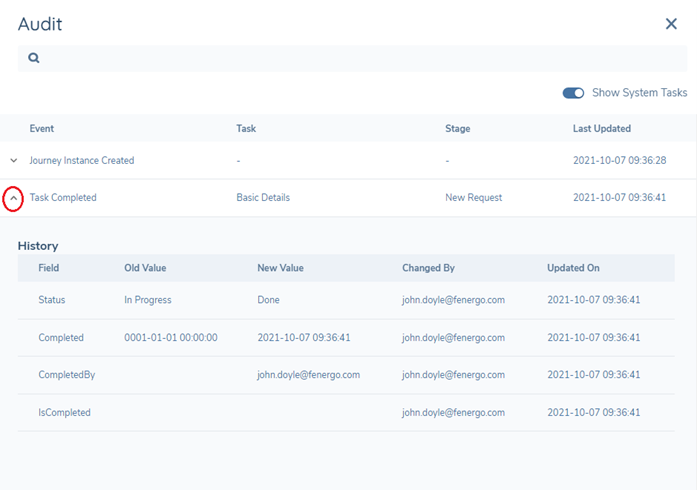The width and height of the screenshot is (697, 490).
Task: Toggle the Show System Tasks switch
Action: tap(573, 93)
